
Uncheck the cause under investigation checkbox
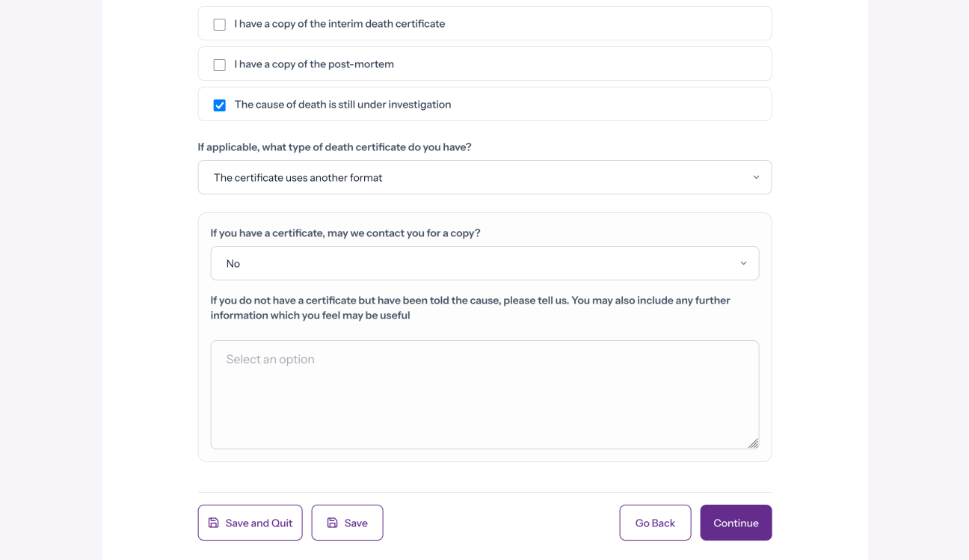pyautogui.click(x=219, y=105)
